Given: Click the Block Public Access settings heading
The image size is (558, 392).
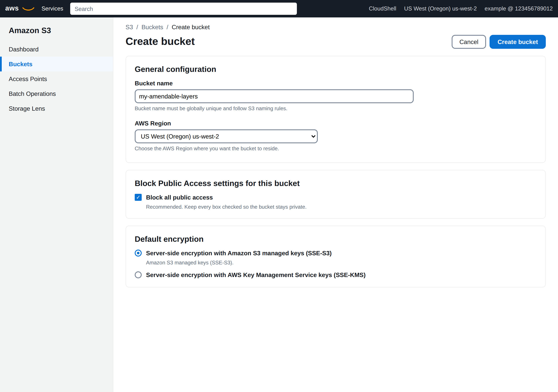Looking at the screenshot, I should 217,183.
